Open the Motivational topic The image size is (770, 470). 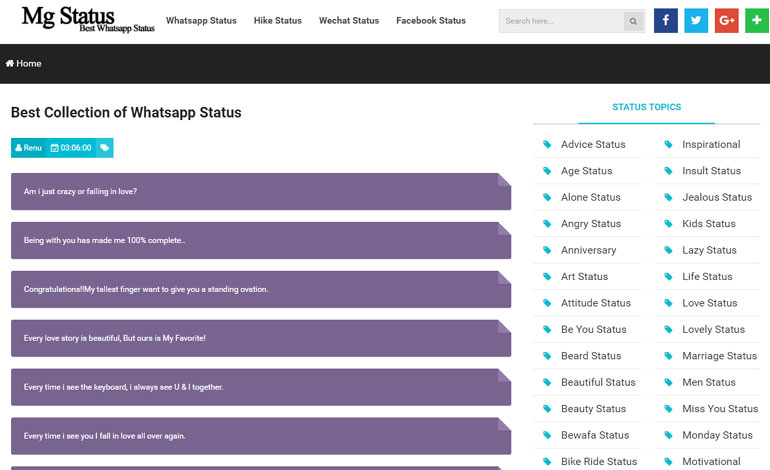coord(711,462)
